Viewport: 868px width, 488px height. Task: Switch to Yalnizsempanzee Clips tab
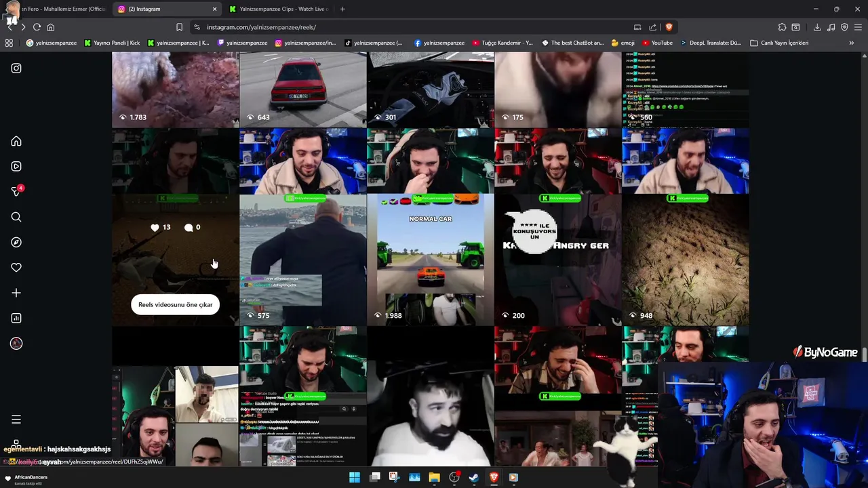pos(279,9)
